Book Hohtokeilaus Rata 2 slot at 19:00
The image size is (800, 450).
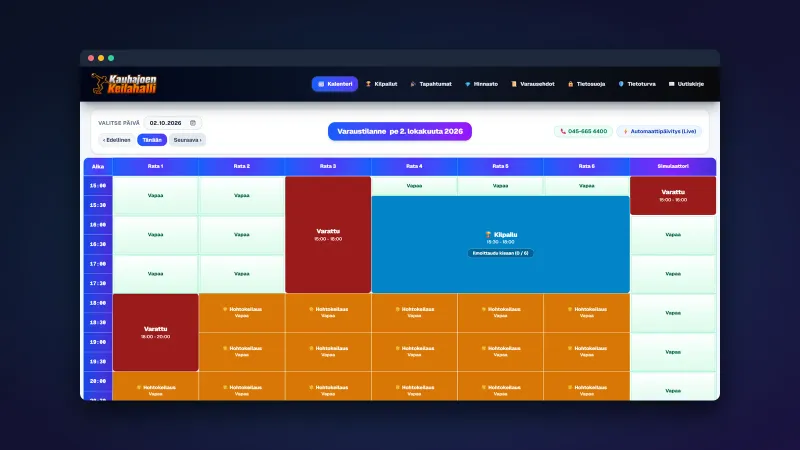242,352
